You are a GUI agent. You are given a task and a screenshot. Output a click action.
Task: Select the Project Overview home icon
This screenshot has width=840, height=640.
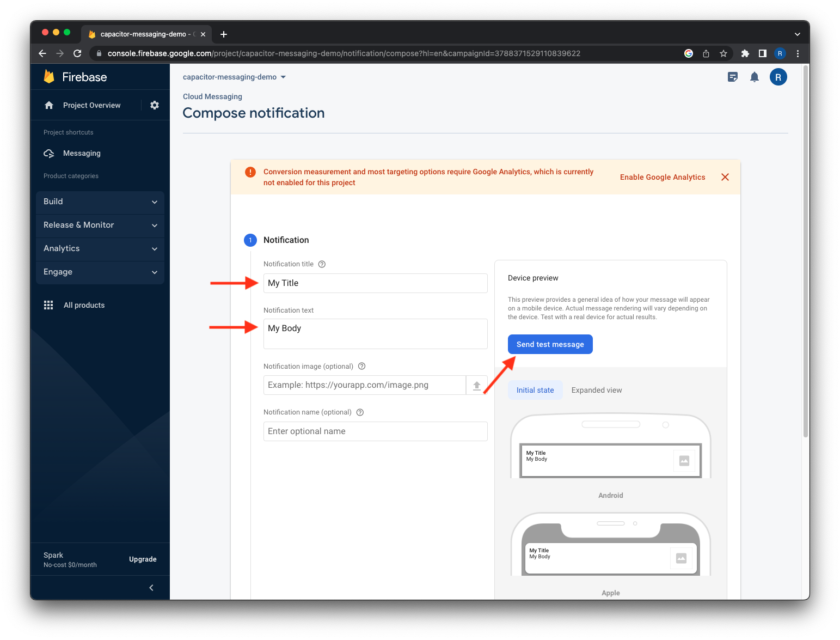point(49,105)
